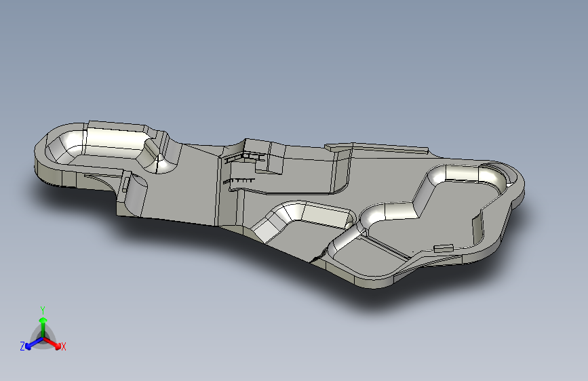Click the red X axis arrow on triad
588x381 pixels.
(52, 343)
